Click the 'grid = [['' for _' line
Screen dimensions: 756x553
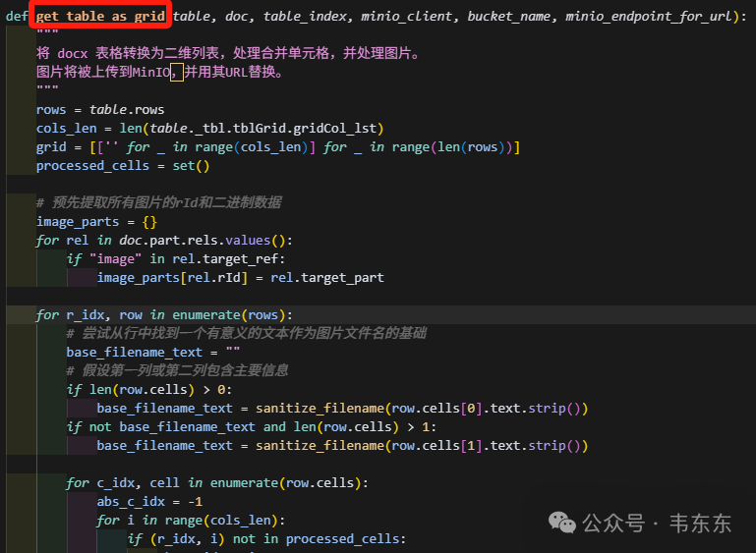(x=278, y=147)
